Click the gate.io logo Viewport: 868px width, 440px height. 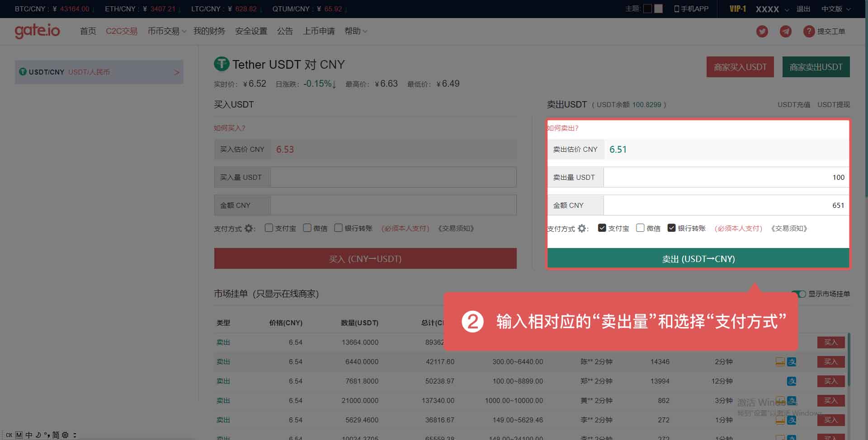tap(37, 31)
